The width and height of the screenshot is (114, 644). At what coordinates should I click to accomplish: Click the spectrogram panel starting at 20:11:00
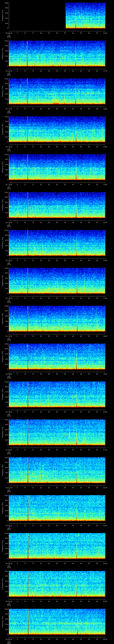(57, 91)
